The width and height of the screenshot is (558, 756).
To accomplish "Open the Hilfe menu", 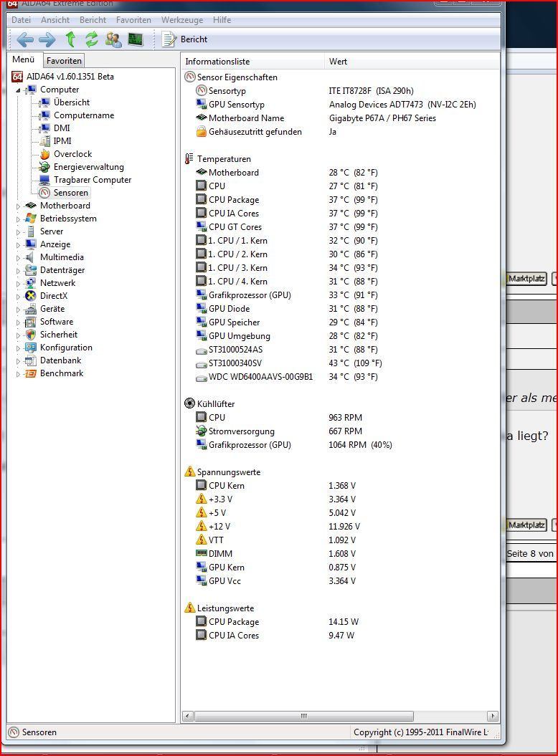I will pos(222,20).
